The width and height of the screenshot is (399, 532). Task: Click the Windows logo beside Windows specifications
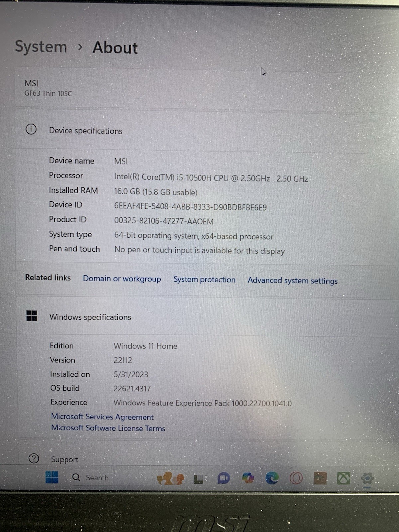tap(32, 316)
